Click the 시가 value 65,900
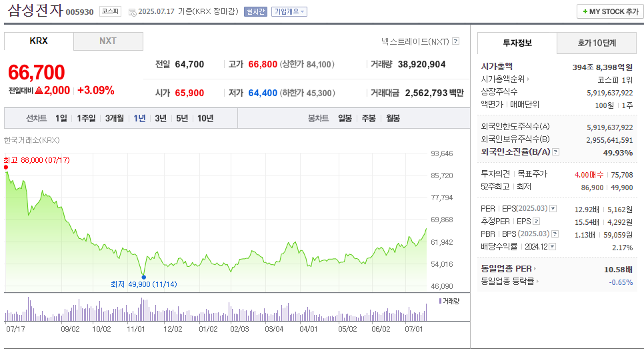 pyautogui.click(x=189, y=93)
